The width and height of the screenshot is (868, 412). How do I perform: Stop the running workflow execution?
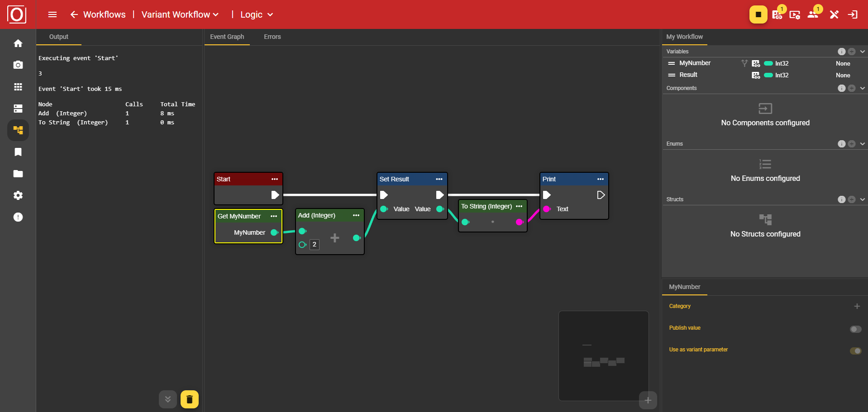758,14
